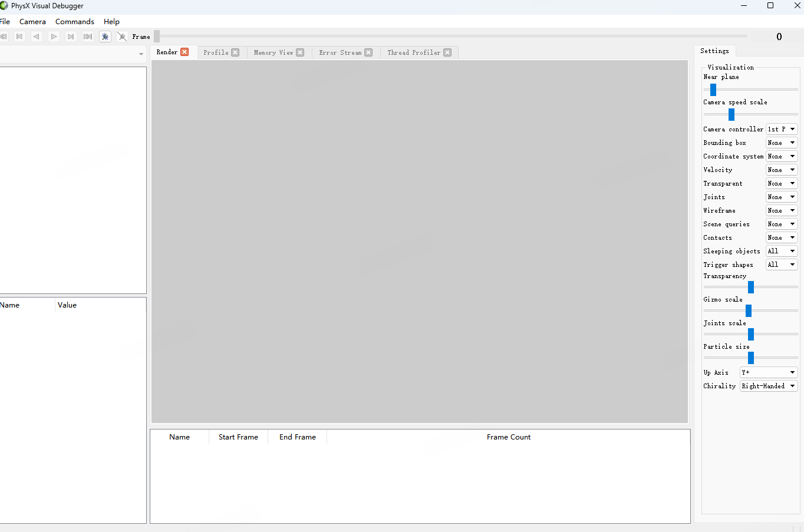The image size is (804, 532).
Task: Open the Commands menu
Action: 75,22
